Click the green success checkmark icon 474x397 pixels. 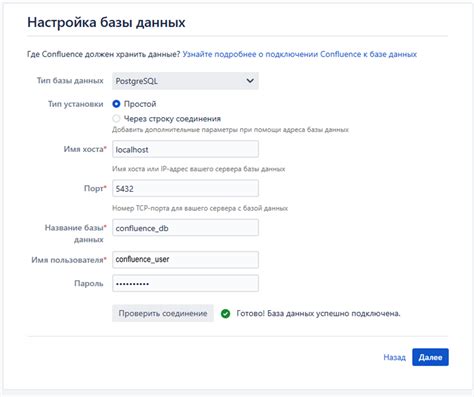click(225, 313)
